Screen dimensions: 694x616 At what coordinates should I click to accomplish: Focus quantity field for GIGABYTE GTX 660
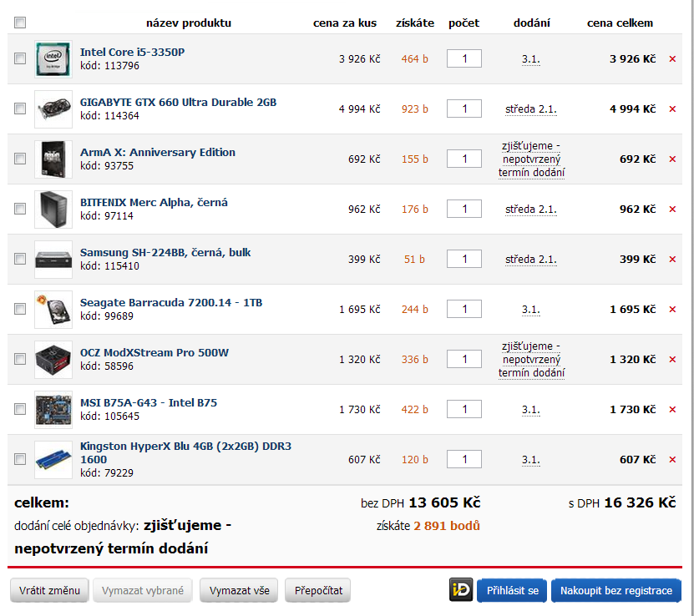pyautogui.click(x=464, y=109)
